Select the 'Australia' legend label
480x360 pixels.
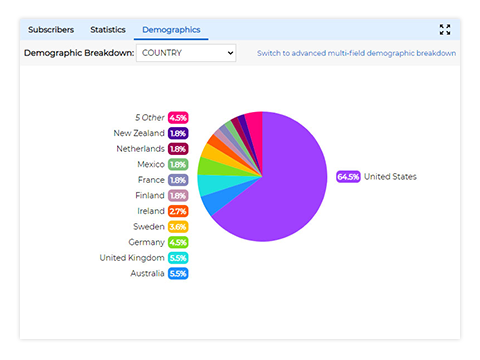pos(147,274)
